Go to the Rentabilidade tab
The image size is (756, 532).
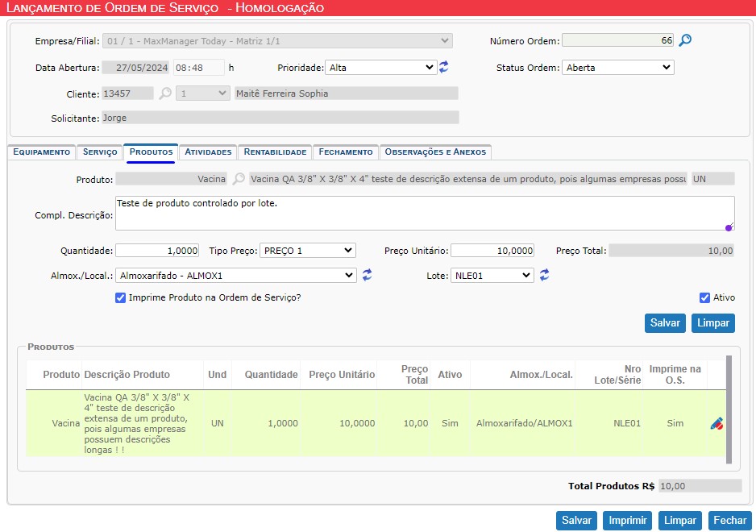point(275,152)
